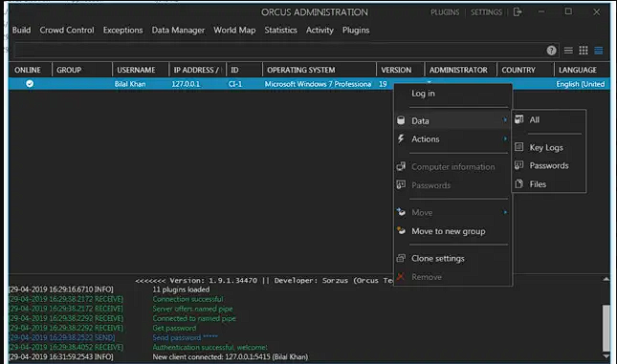Click the Key Logs icon in submenu
Image resolution: width=617 pixels, height=364 pixels.
(x=519, y=147)
